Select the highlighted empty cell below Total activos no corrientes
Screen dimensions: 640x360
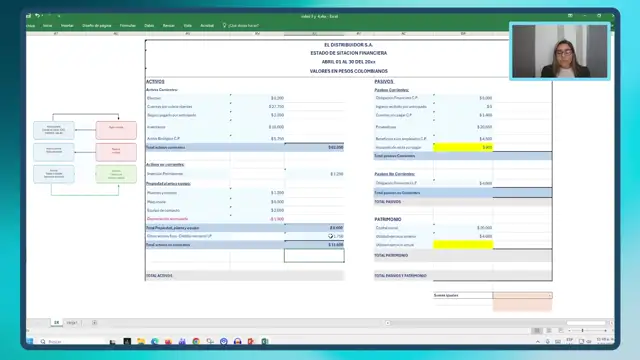pos(314,256)
